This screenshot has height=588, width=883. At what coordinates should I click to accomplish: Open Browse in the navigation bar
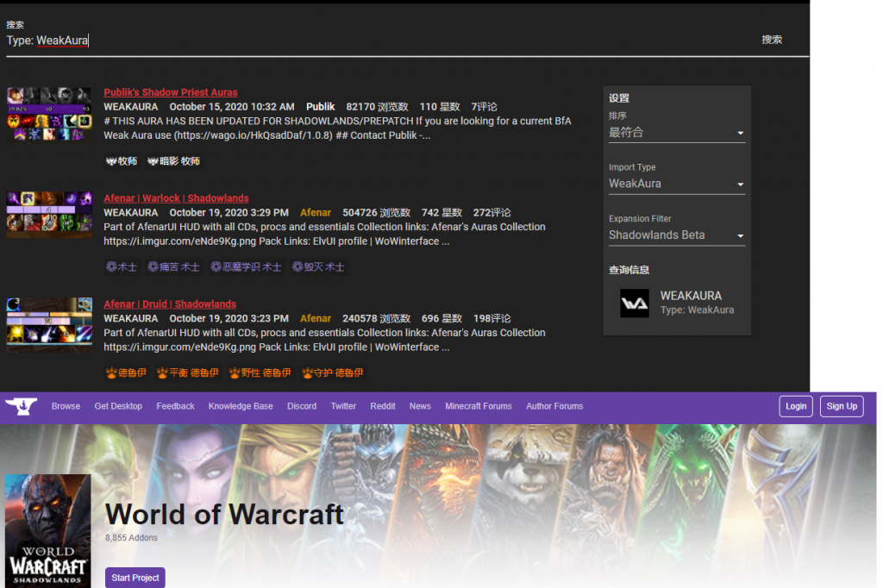pos(66,406)
